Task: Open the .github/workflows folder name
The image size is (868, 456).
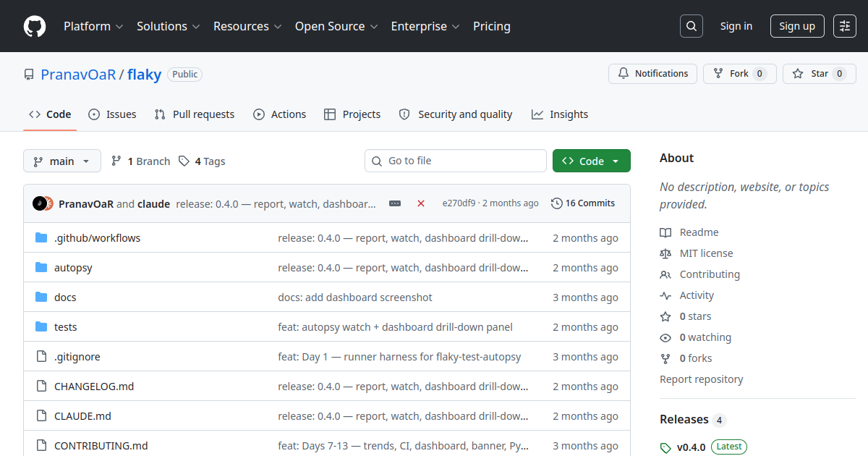Action: (x=98, y=238)
